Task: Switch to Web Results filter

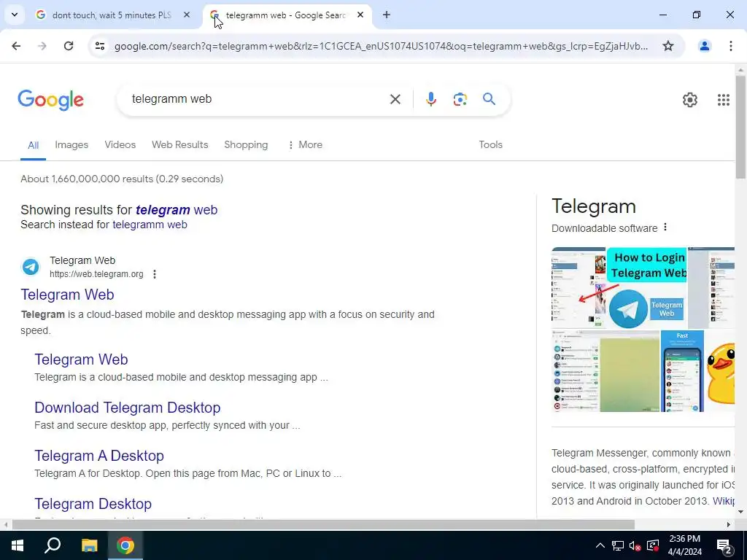Action: coord(179,145)
